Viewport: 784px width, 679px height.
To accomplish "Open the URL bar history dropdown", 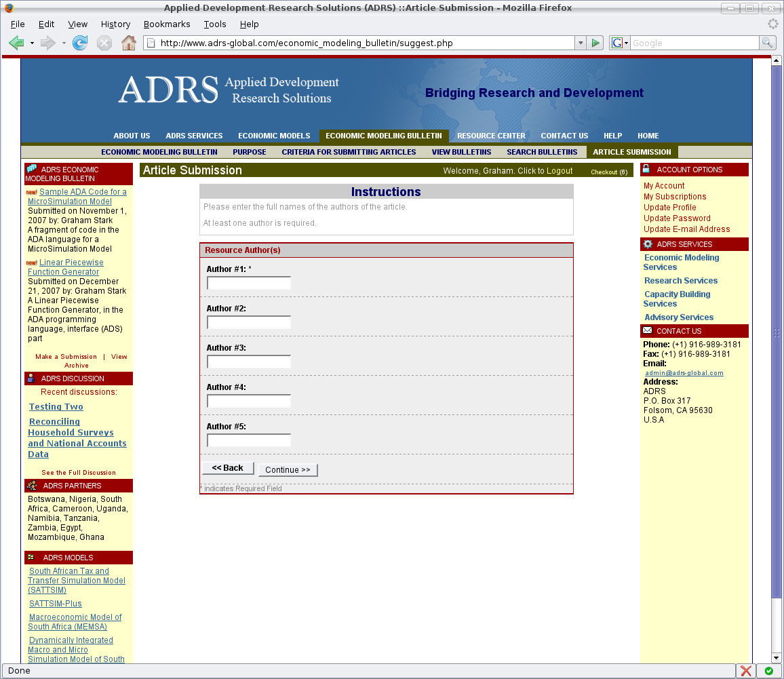I will [x=580, y=43].
